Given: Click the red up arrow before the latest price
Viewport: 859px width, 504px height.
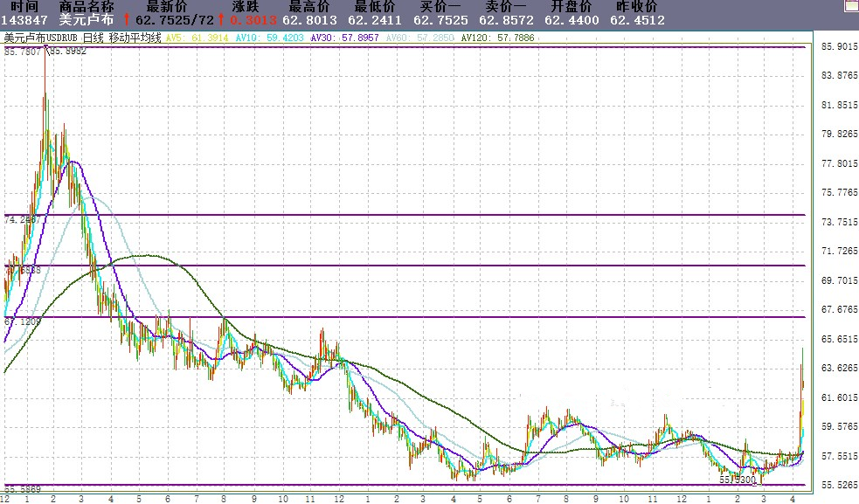Looking at the screenshot, I should [127, 19].
